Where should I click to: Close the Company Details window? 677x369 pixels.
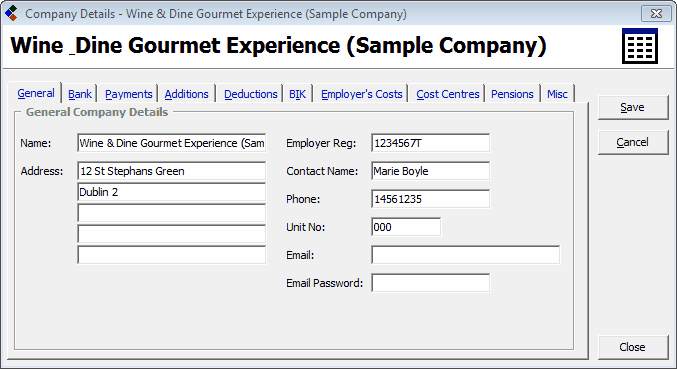tap(656, 13)
